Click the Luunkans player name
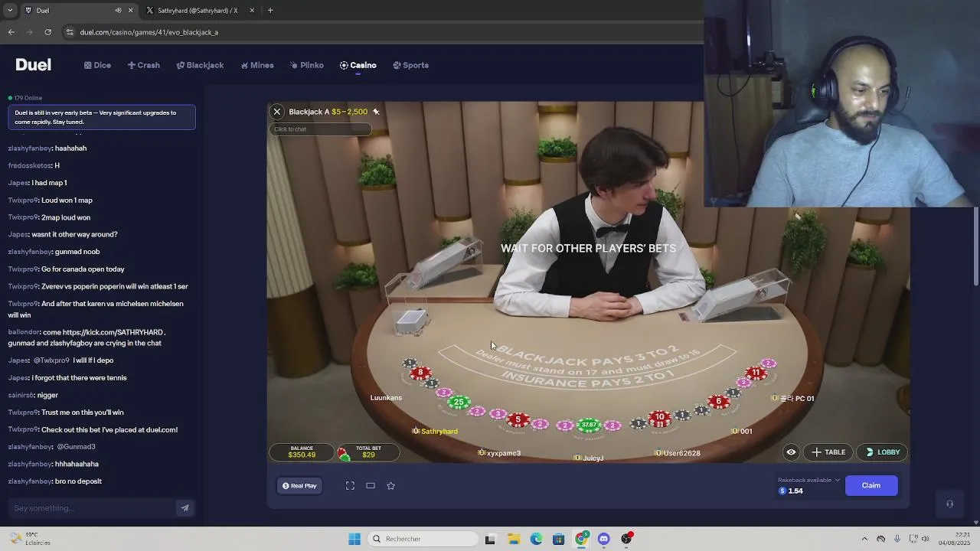This screenshot has height=551, width=980. point(386,398)
